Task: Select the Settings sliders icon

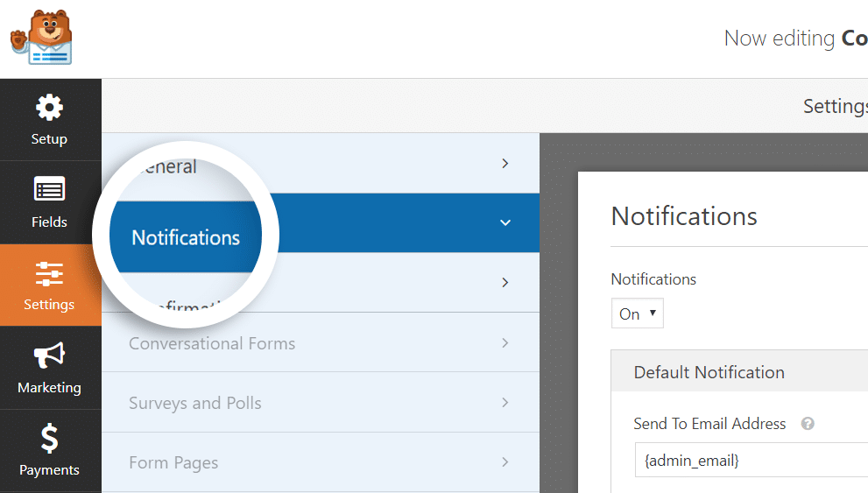Action: pyautogui.click(x=49, y=274)
